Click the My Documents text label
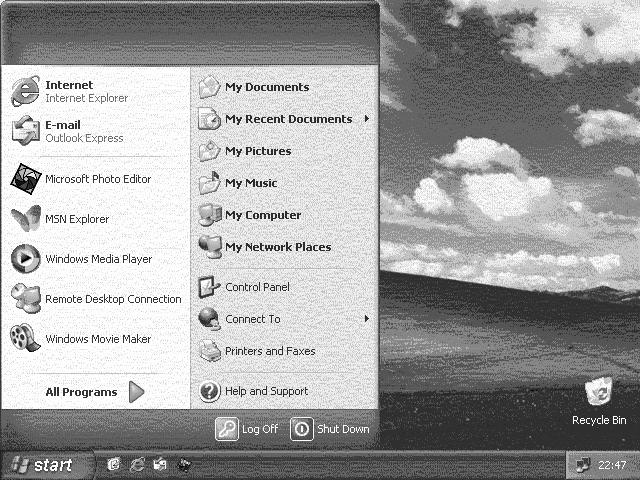The width and height of the screenshot is (640, 480). [267, 87]
